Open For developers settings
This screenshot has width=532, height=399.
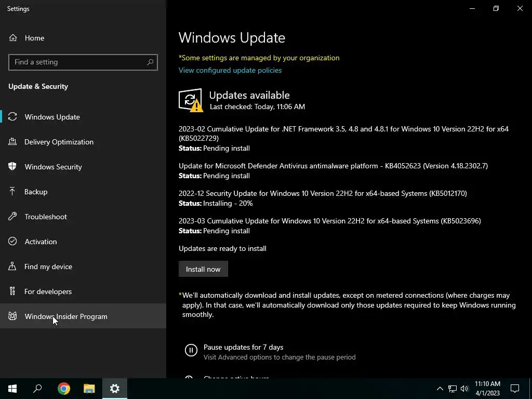pyautogui.click(x=83, y=291)
